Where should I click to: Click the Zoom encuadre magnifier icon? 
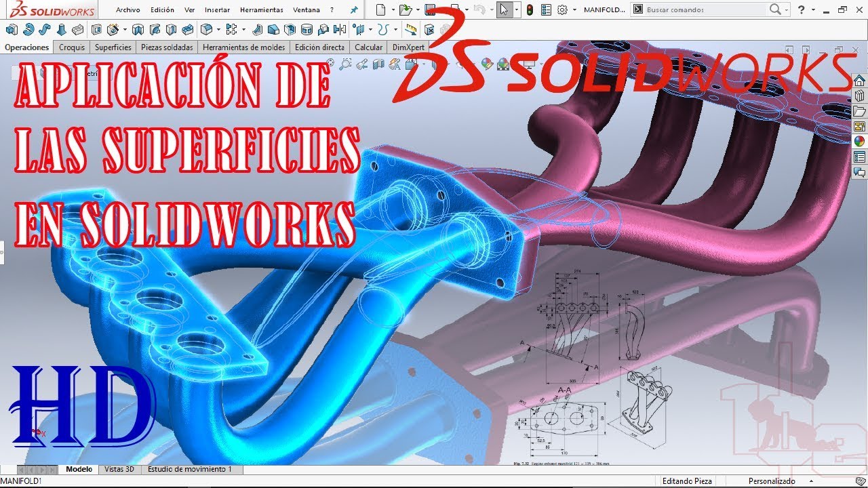click(346, 63)
